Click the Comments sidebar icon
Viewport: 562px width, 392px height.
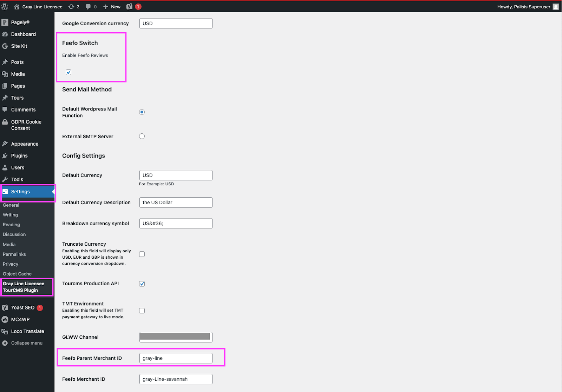click(x=5, y=109)
